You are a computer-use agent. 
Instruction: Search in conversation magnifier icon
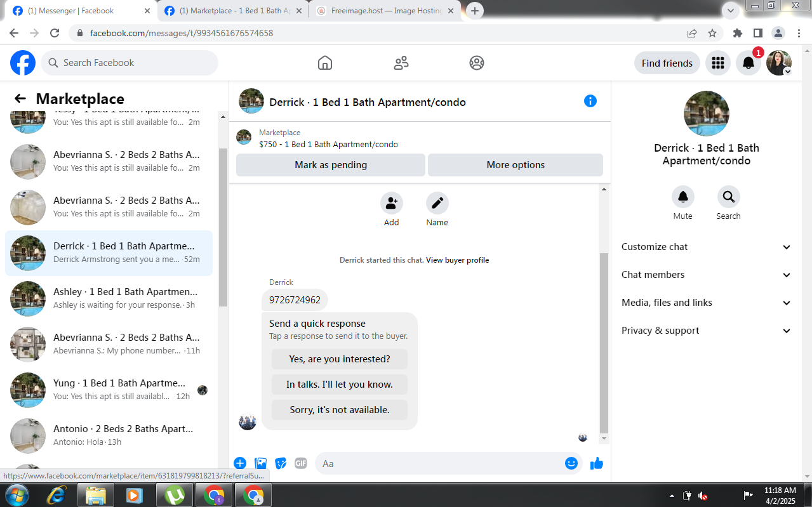click(729, 197)
